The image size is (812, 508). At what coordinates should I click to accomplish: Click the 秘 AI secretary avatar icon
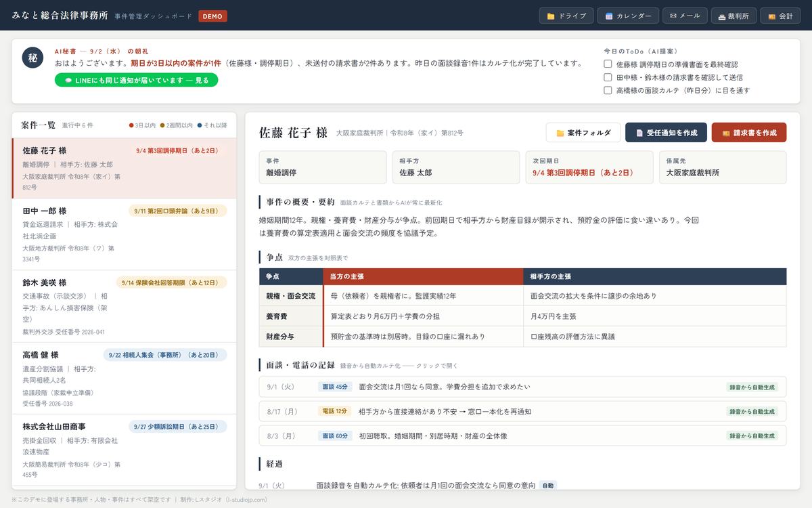click(x=33, y=58)
